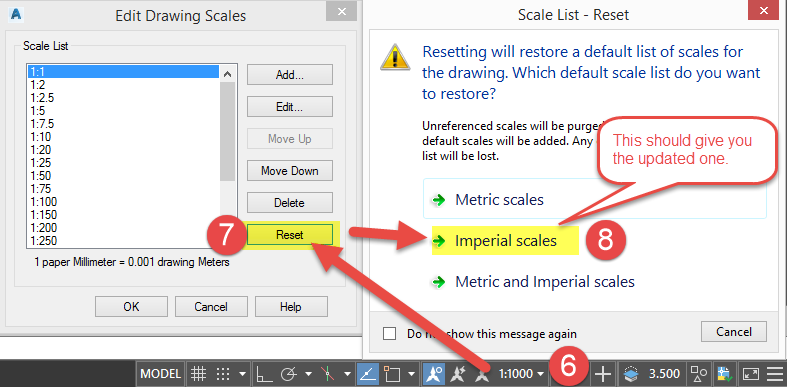Open isometric drafting plane dropdown arrow
The image size is (787, 387).
tap(347, 374)
